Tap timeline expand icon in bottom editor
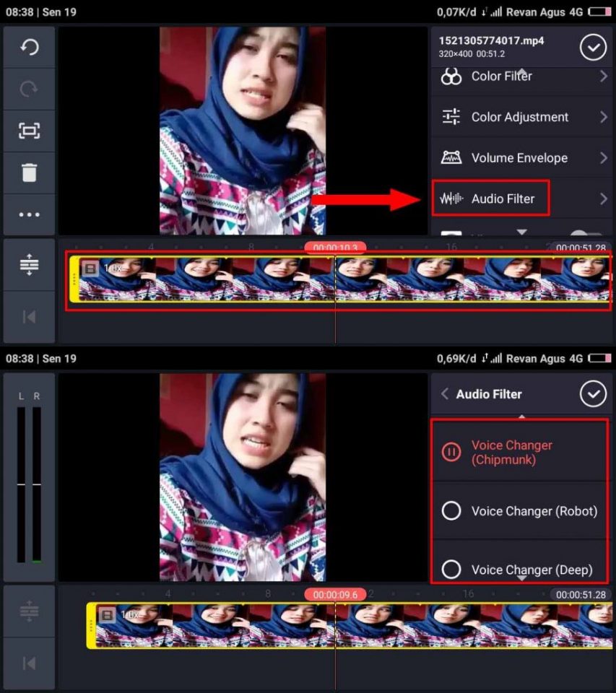 click(x=29, y=611)
